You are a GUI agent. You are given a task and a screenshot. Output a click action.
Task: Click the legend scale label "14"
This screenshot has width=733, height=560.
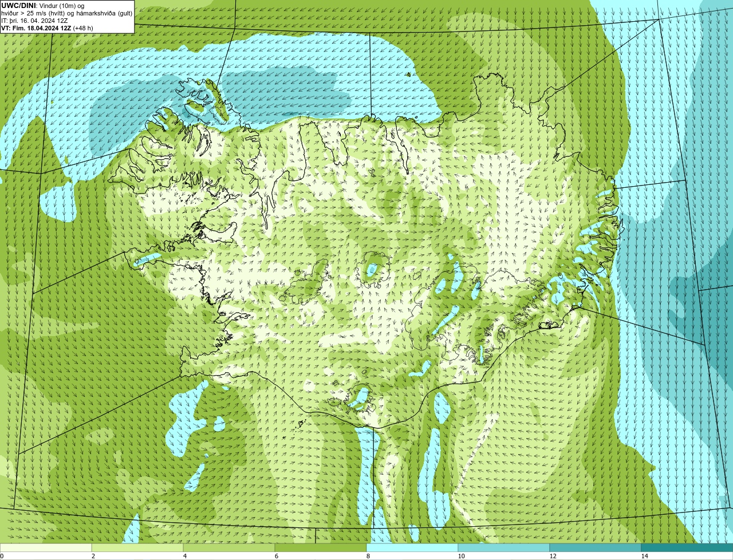pyautogui.click(x=644, y=556)
